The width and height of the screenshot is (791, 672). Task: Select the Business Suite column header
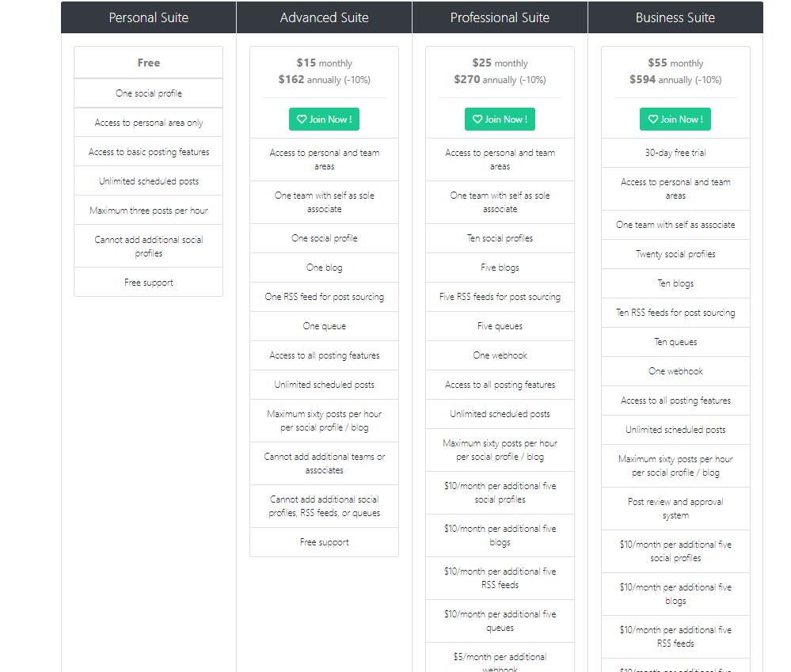click(675, 17)
